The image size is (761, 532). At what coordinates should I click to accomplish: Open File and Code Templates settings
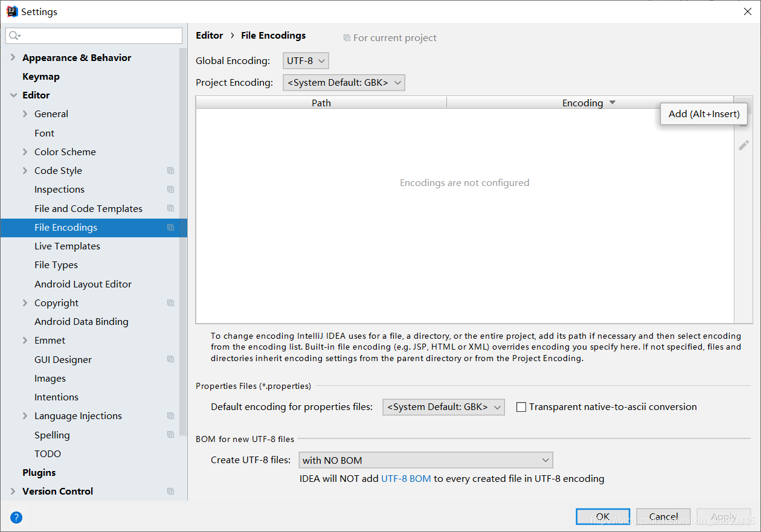click(x=88, y=208)
